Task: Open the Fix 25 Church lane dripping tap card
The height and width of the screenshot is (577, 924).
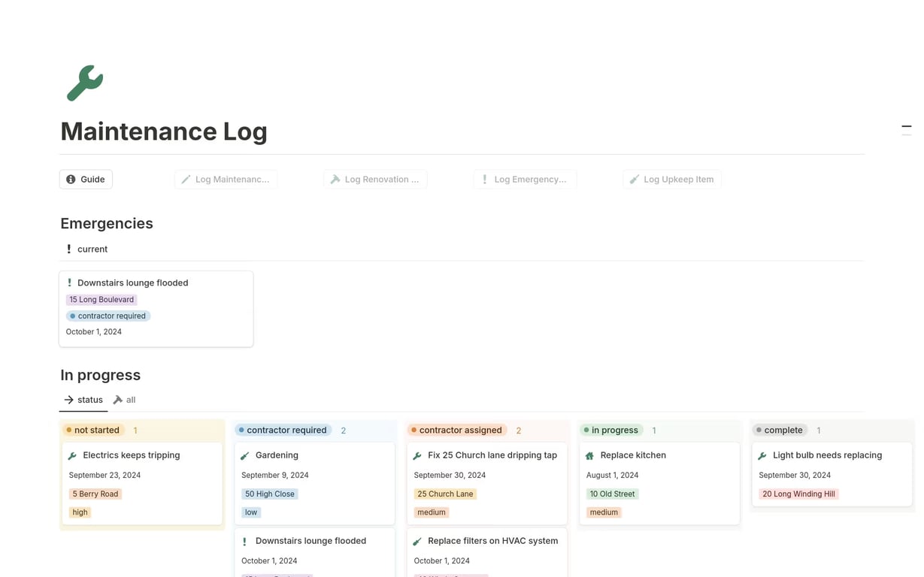Action: pos(492,455)
